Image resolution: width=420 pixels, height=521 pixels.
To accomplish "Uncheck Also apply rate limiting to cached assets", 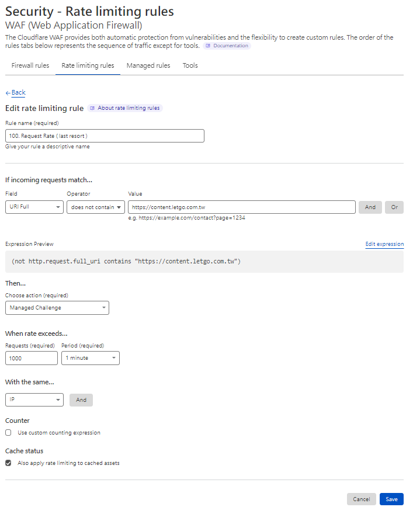I will (8, 463).
